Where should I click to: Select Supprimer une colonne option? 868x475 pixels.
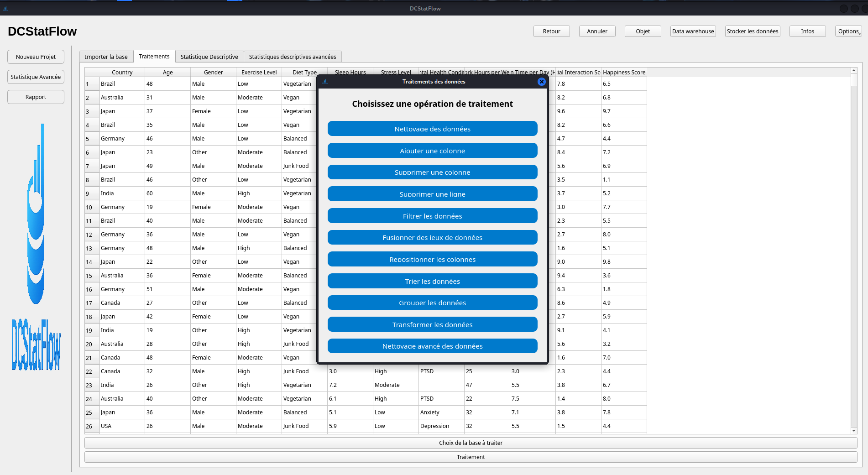click(x=432, y=172)
